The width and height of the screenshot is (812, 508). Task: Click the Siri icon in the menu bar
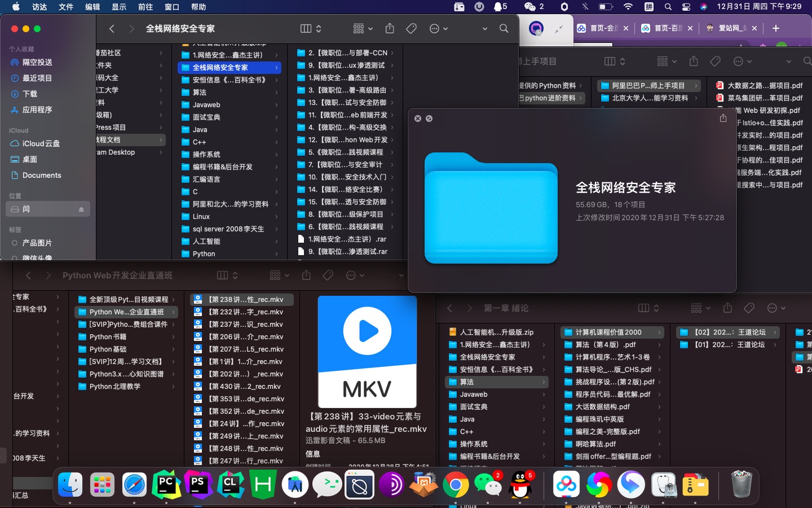(704, 7)
